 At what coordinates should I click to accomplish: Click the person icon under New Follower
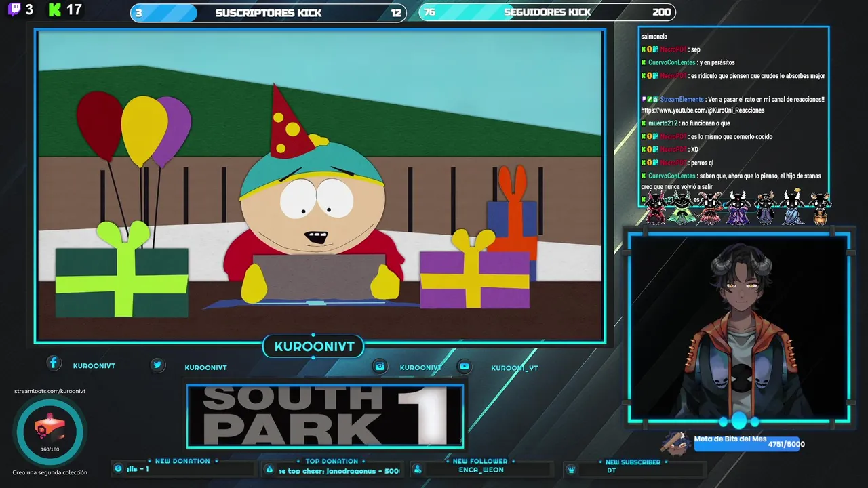tap(418, 469)
